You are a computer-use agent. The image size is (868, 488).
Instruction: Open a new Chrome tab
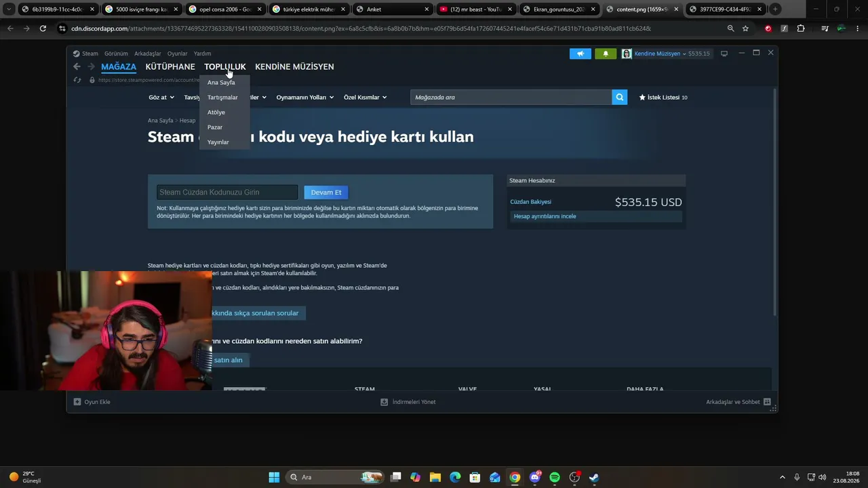[775, 9]
